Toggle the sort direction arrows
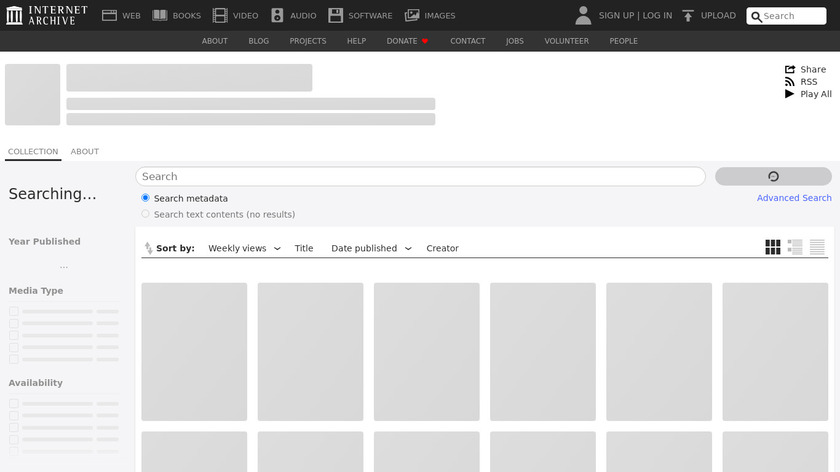The height and width of the screenshot is (472, 840). (x=148, y=248)
